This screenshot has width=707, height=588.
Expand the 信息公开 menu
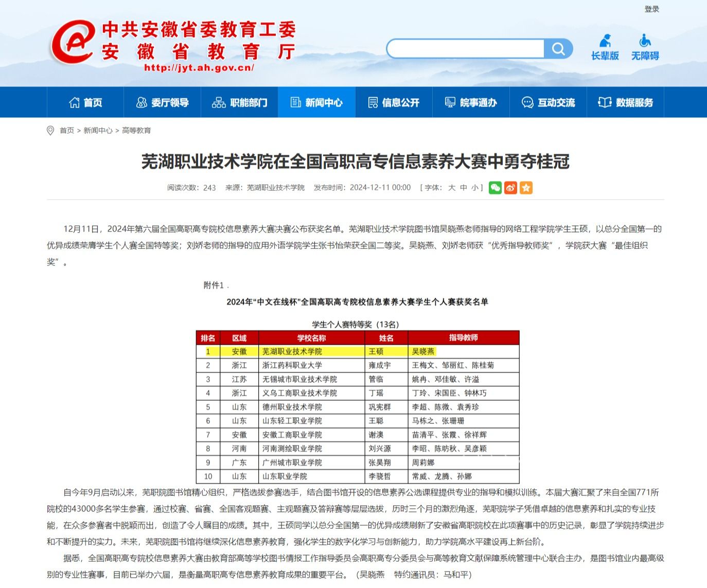394,102
